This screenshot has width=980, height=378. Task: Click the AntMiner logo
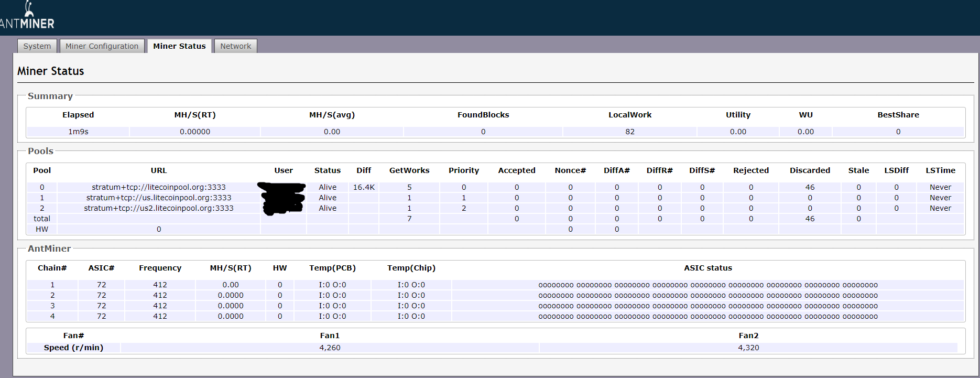[x=27, y=16]
